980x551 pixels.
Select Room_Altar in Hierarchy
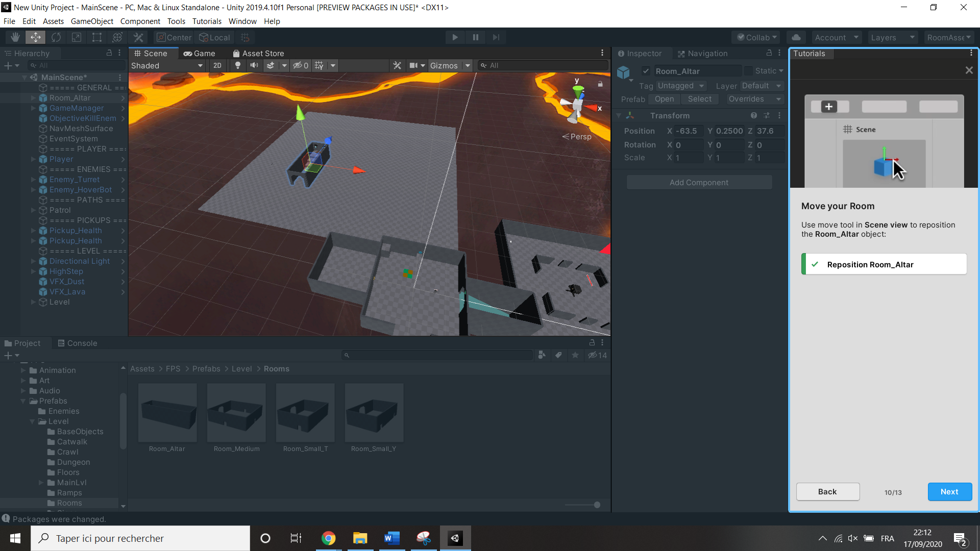[x=70, y=98]
